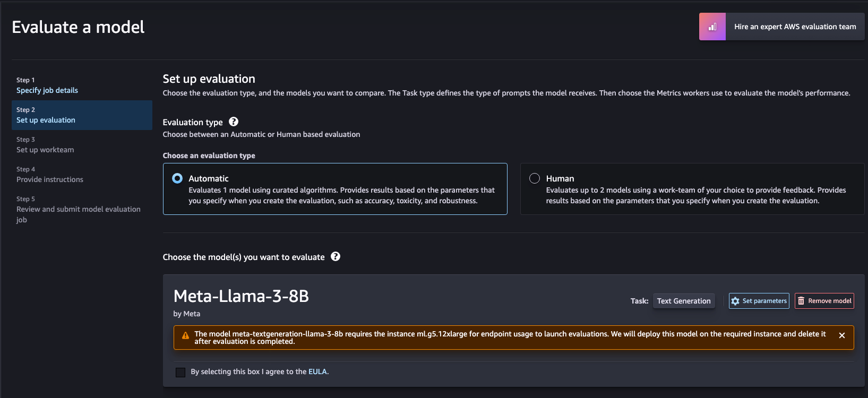
Task: Check the EULA agreement box
Action: (x=181, y=372)
